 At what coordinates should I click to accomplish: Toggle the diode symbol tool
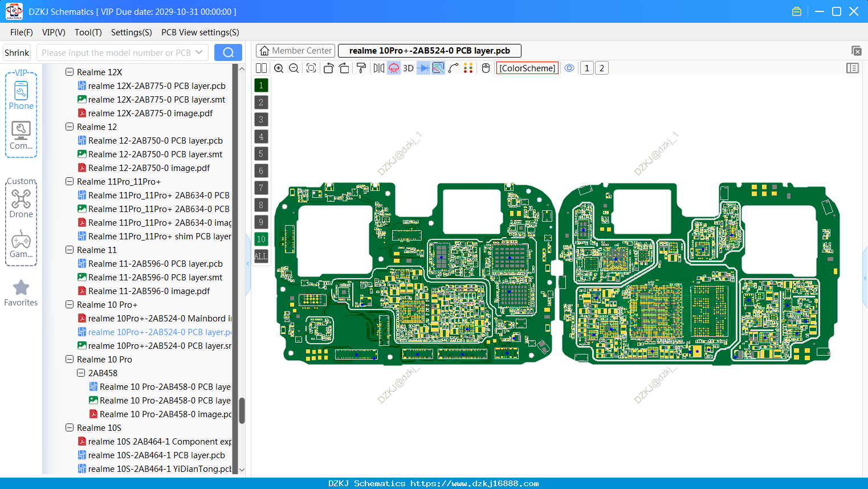pos(423,68)
